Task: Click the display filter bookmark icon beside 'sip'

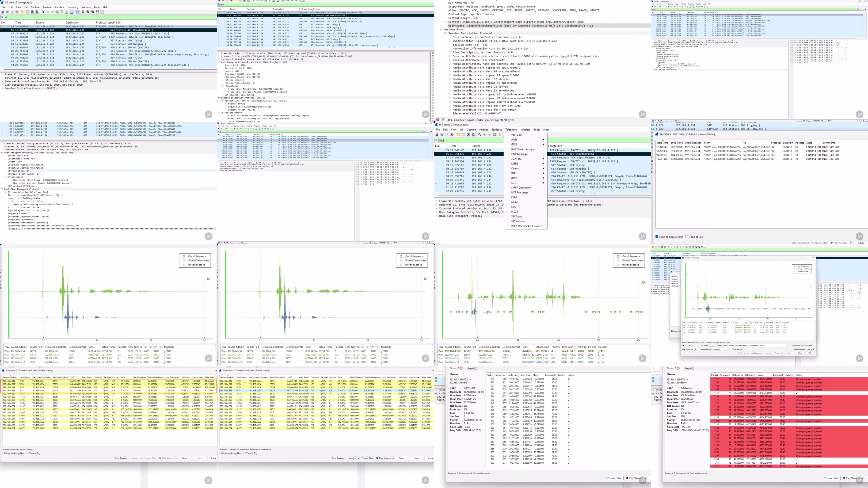Action: click(3, 17)
